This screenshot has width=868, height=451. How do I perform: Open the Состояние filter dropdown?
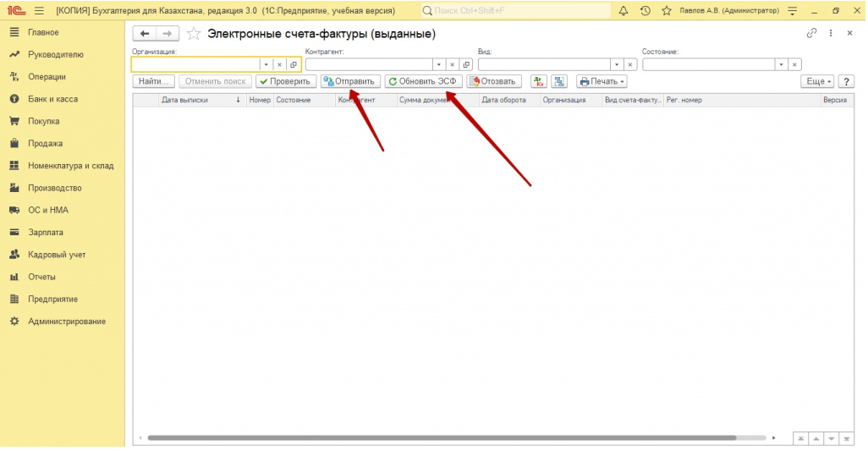781,64
